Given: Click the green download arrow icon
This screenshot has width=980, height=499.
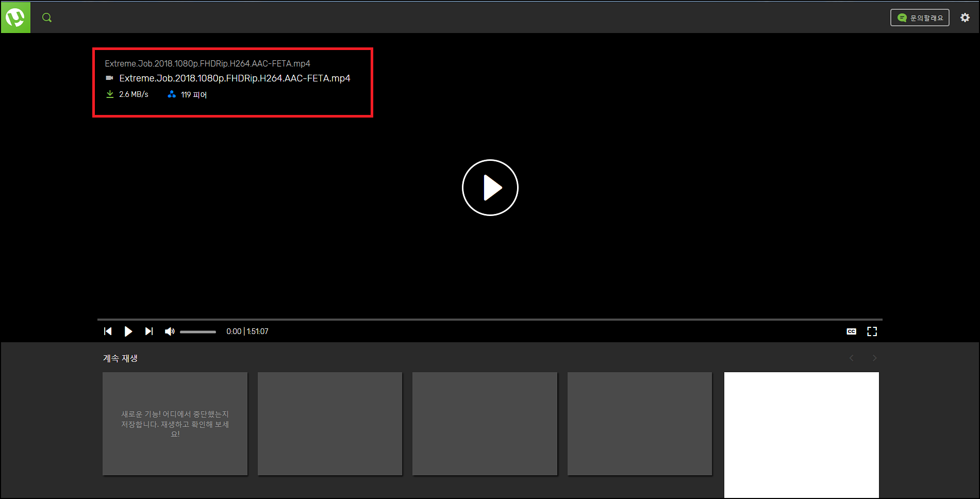Looking at the screenshot, I should (110, 94).
